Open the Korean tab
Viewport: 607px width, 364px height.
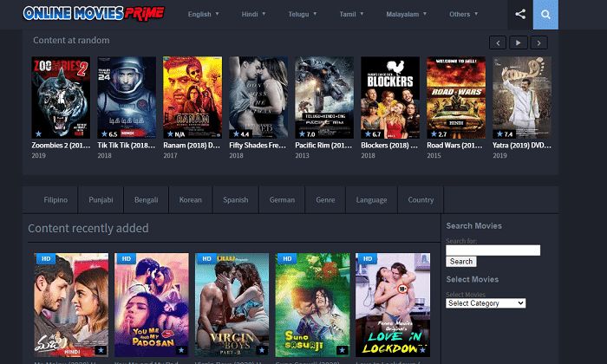point(191,200)
